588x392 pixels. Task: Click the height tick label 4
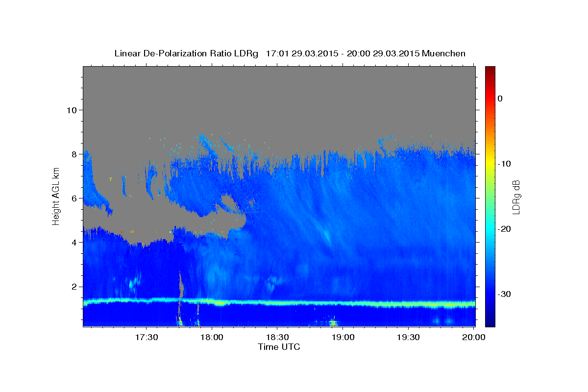[x=73, y=242]
